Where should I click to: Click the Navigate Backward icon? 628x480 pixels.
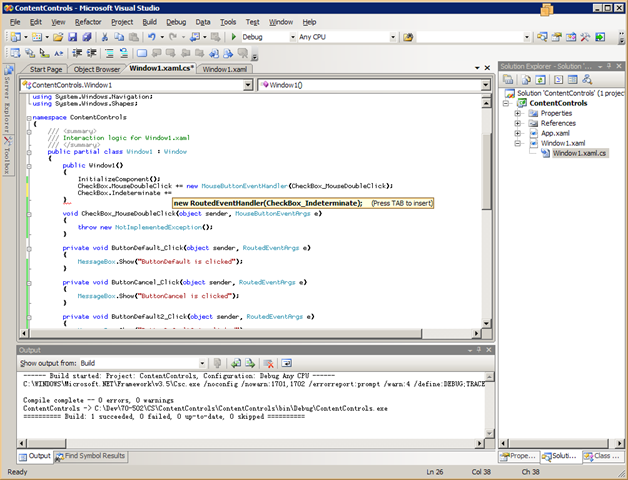pos(195,37)
